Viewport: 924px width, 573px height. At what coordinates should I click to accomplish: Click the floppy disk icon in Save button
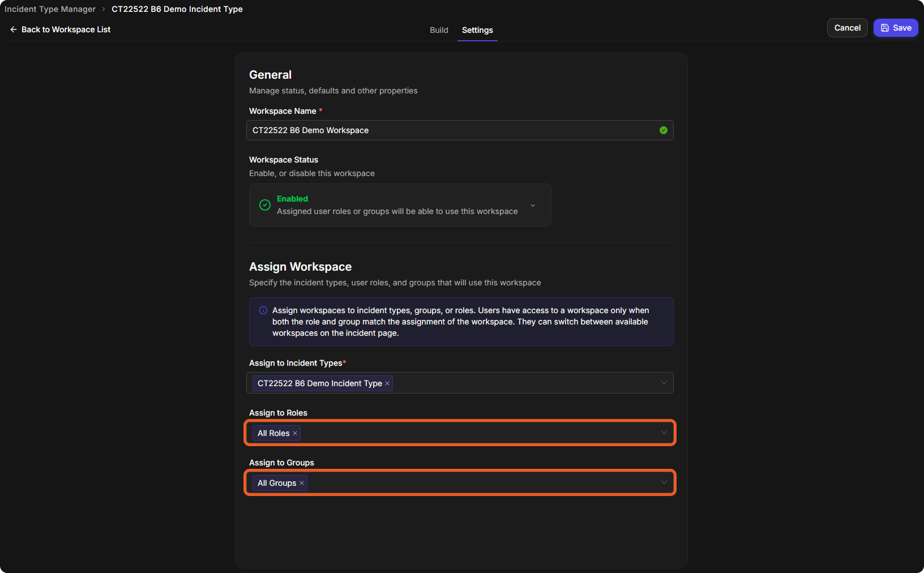pyautogui.click(x=885, y=28)
